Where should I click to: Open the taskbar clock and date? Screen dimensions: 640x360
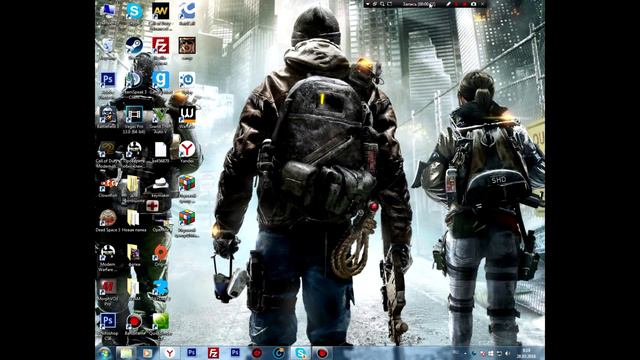pyautogui.click(x=527, y=353)
